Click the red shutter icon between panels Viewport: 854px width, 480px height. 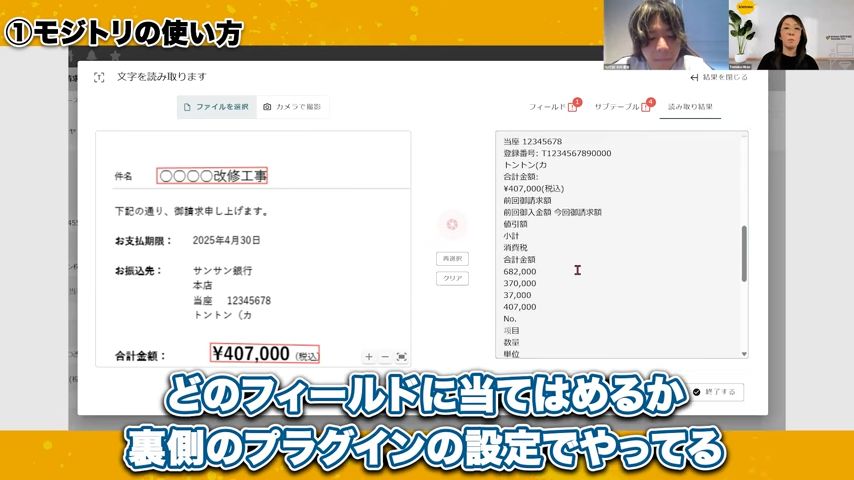(x=452, y=224)
